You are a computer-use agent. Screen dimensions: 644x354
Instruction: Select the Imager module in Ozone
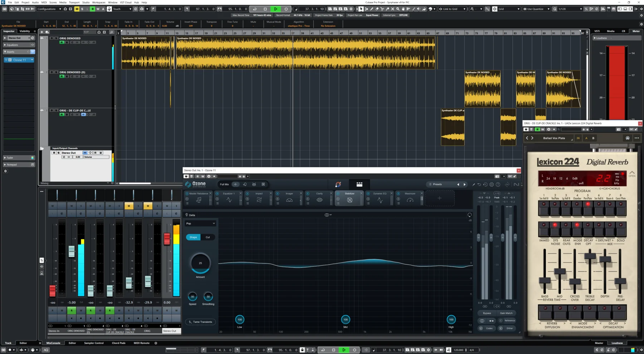[x=289, y=193]
